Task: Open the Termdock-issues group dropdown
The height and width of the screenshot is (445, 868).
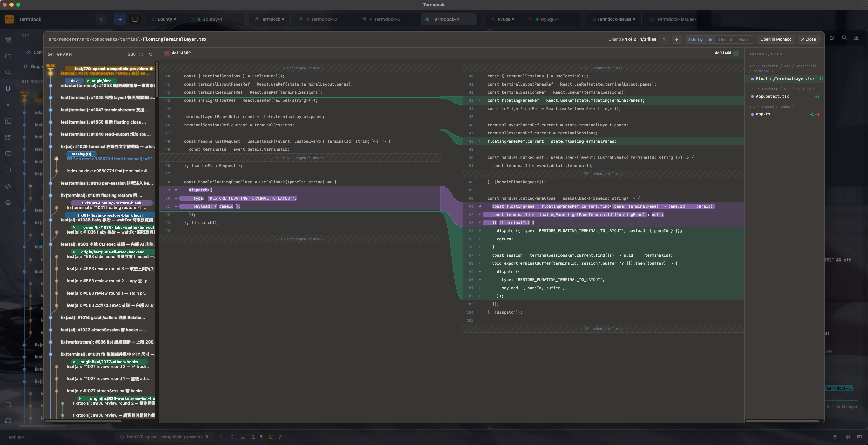Action: click(614, 19)
